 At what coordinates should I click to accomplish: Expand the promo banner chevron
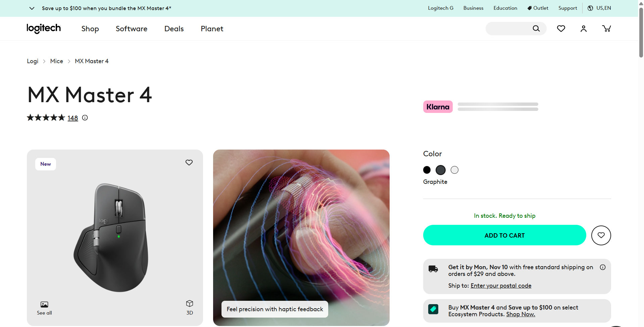tap(32, 8)
